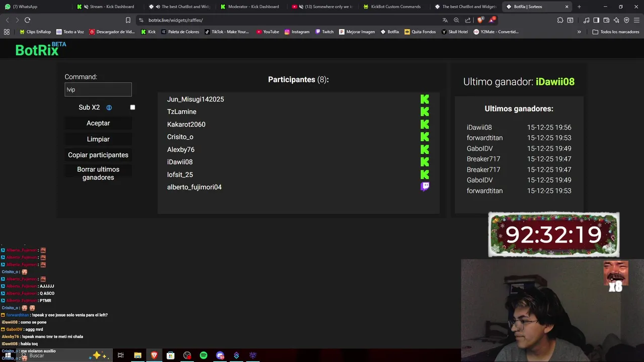Image resolution: width=644 pixels, height=362 pixels.
Task: Open the Clips EnRalop bookmark
Action: [x=35, y=32]
